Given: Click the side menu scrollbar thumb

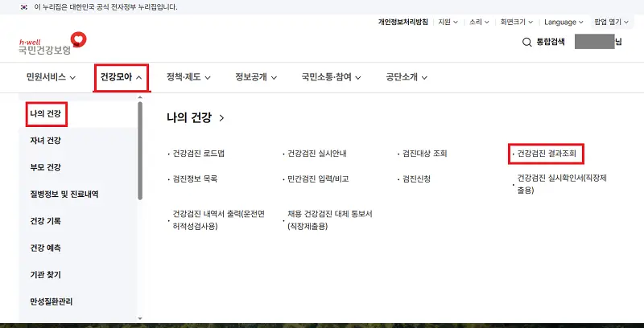Looking at the screenshot, I should click(x=139, y=151).
